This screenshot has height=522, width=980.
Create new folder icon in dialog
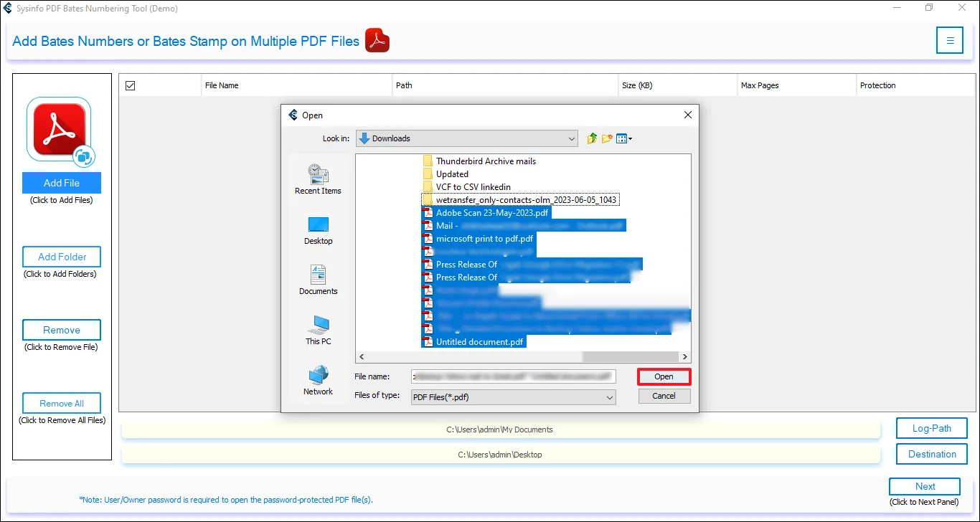click(x=607, y=138)
